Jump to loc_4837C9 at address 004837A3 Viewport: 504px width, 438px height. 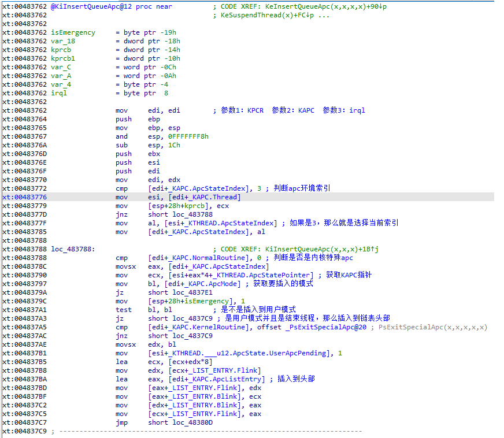[x=192, y=319]
